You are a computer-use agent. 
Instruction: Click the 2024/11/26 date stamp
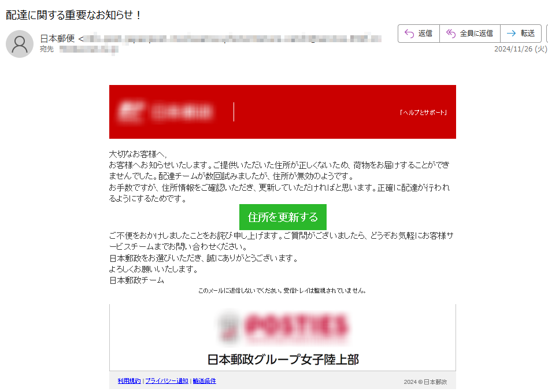click(520, 49)
